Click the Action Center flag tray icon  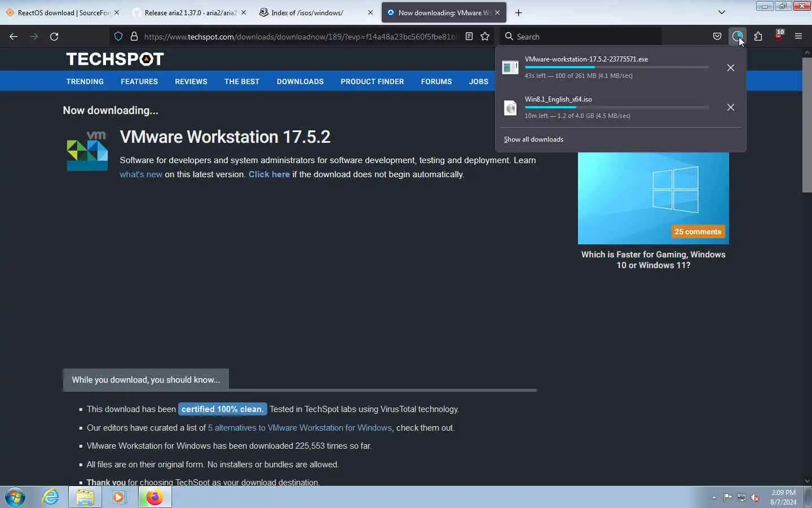click(727, 497)
